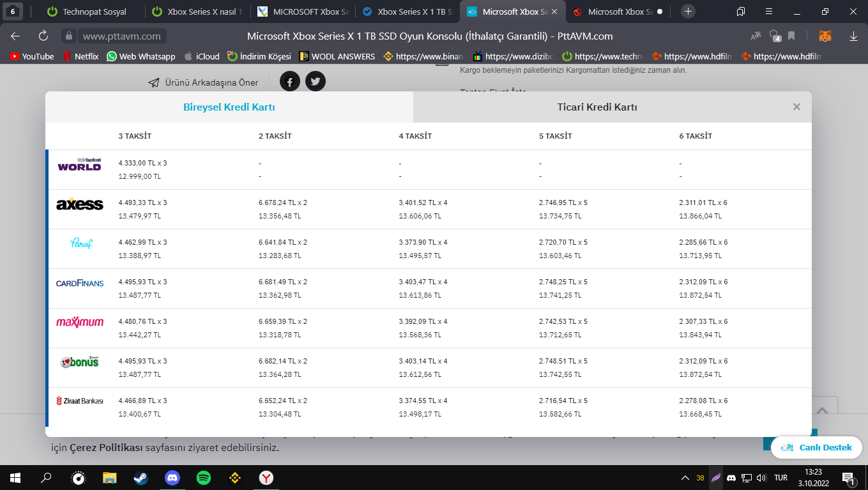Open the browser hamburger menu
This screenshot has width=868, height=490.
pyautogui.click(x=770, y=11)
